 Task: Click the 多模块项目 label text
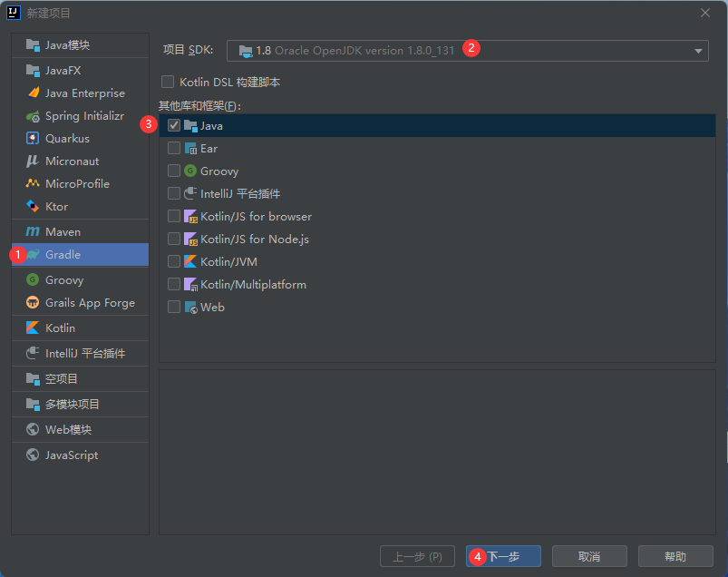(73, 405)
